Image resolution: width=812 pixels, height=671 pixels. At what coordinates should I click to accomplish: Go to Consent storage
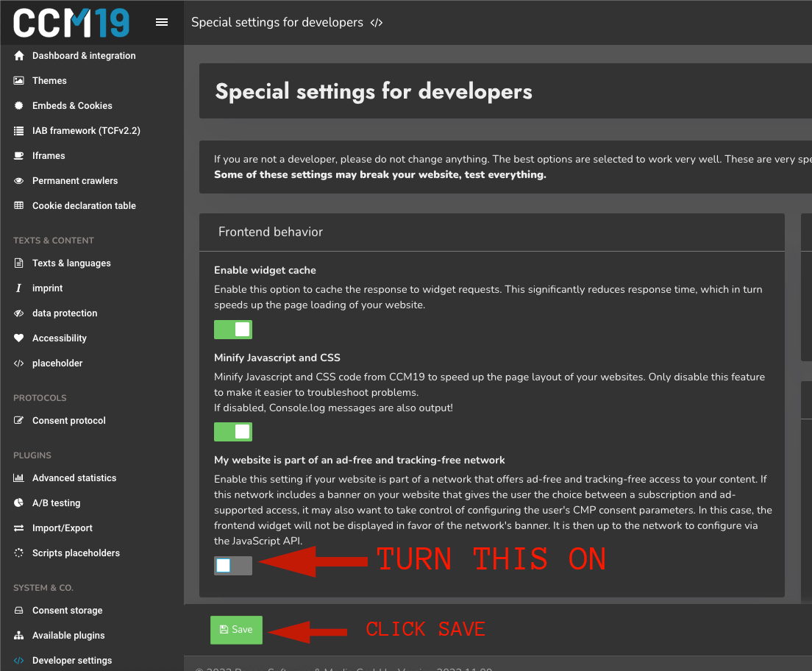coord(68,611)
